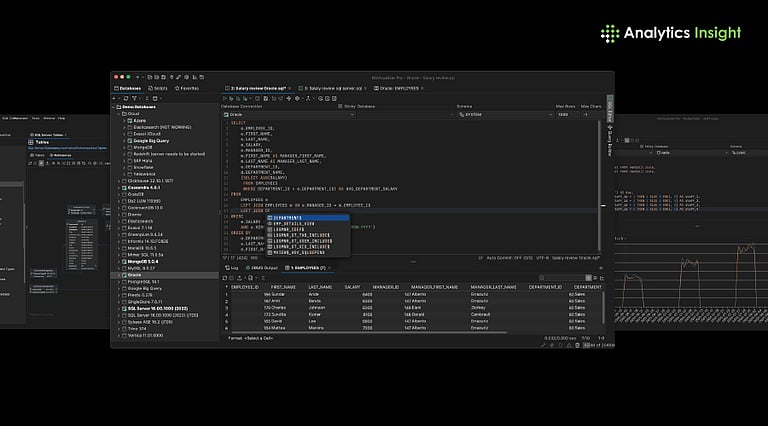
Task: Click the FIRST_NAME column header
Action: coord(283,287)
